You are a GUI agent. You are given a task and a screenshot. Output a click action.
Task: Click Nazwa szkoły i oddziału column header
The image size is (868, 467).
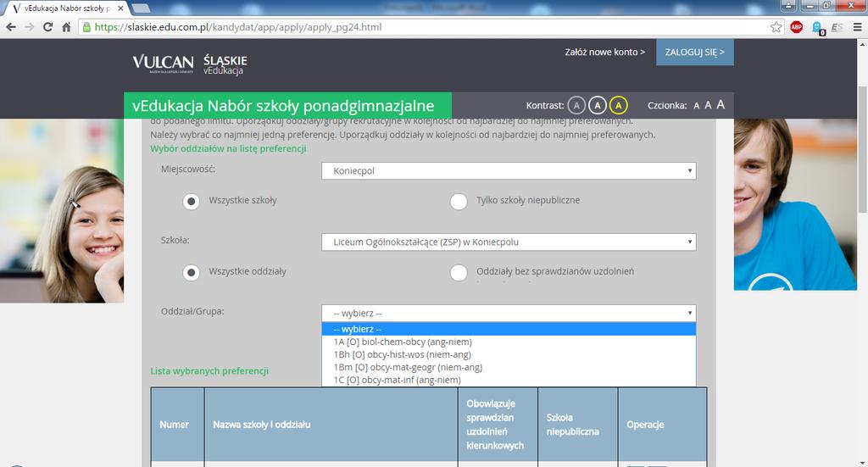[331, 425]
